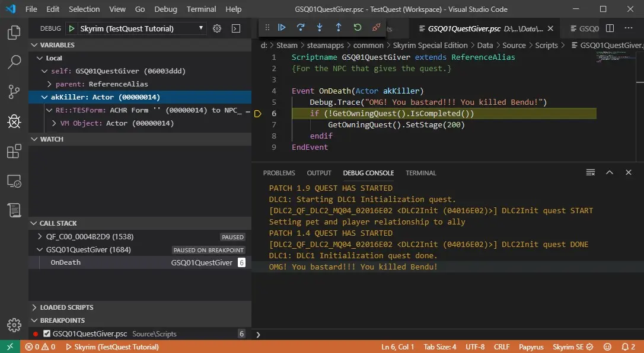This screenshot has height=353, width=644.
Task: Click the editor minimap preview
Action: click(616, 57)
